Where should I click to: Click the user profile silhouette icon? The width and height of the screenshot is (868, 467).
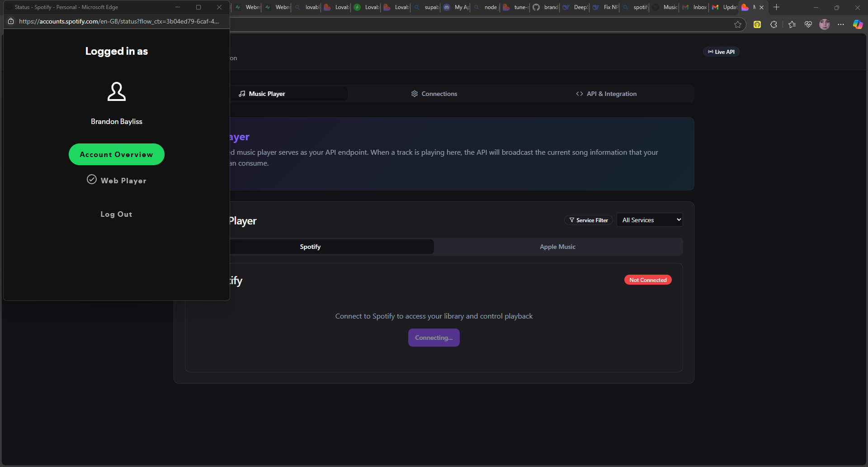click(117, 91)
